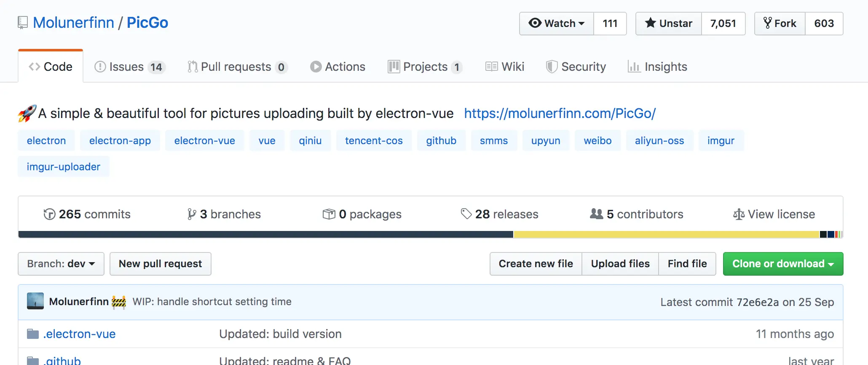Click the license scale icon

coord(739,215)
